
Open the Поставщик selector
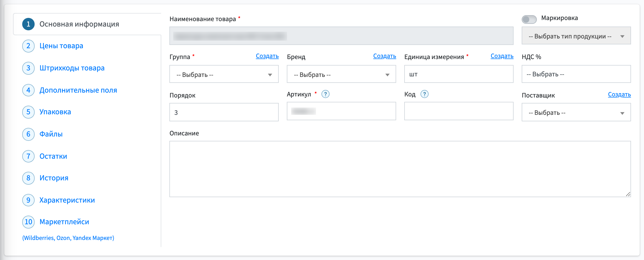tap(576, 112)
